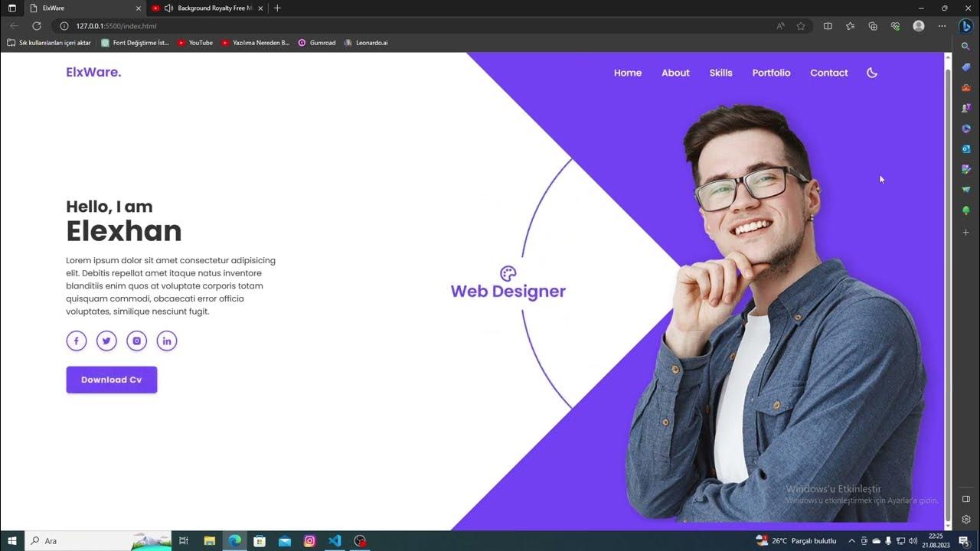The height and width of the screenshot is (551, 980).
Task: Open the sidebar Outlook icon
Action: point(966,148)
